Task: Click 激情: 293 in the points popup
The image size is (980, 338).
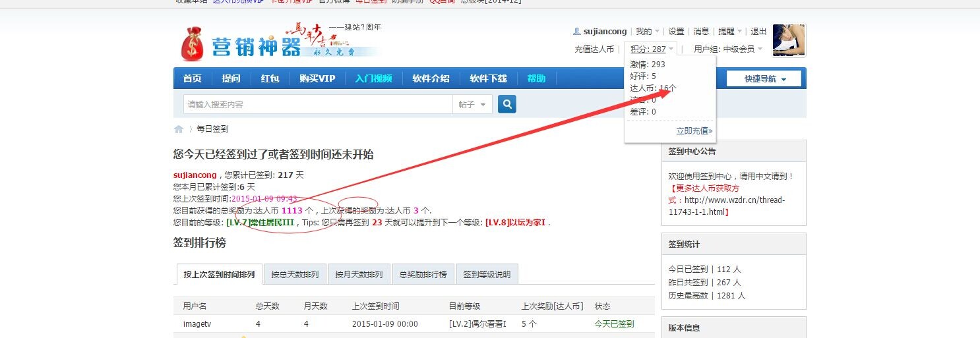Action: (648, 65)
